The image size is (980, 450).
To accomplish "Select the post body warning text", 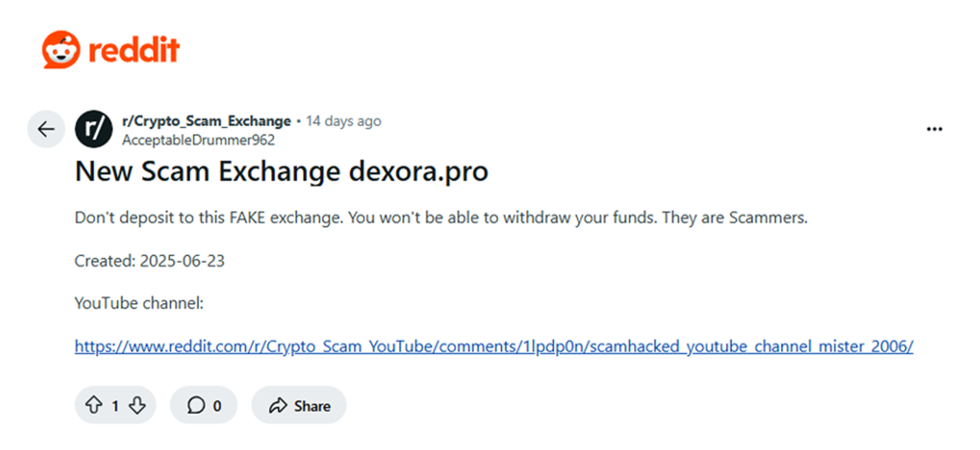I will coord(440,217).
